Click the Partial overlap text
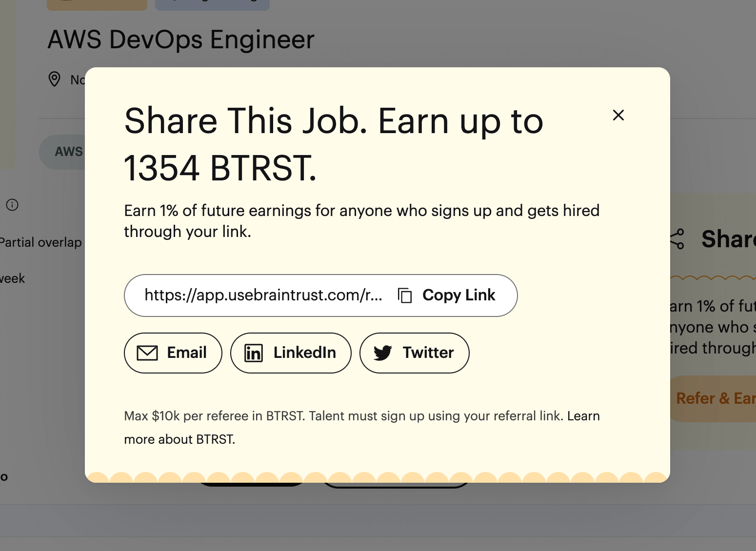The height and width of the screenshot is (551, 756). [x=40, y=242]
